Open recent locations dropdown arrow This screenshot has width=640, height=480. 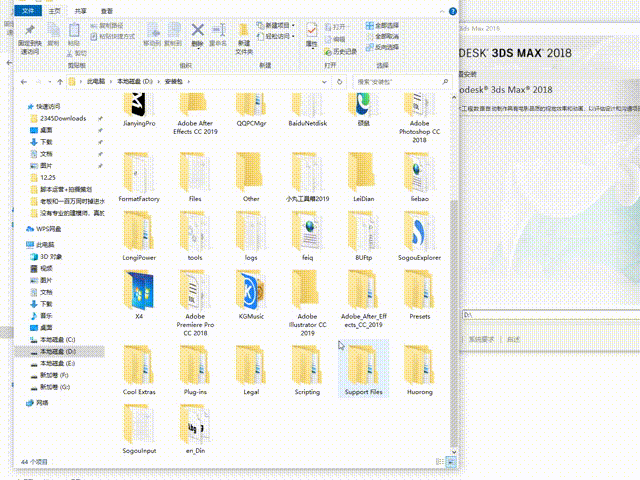[x=49, y=82]
